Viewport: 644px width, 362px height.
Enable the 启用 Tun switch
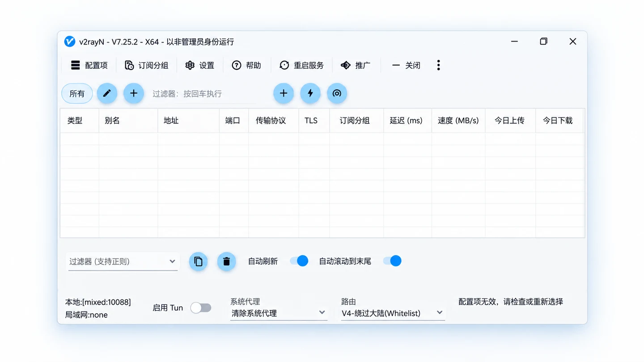201,307
